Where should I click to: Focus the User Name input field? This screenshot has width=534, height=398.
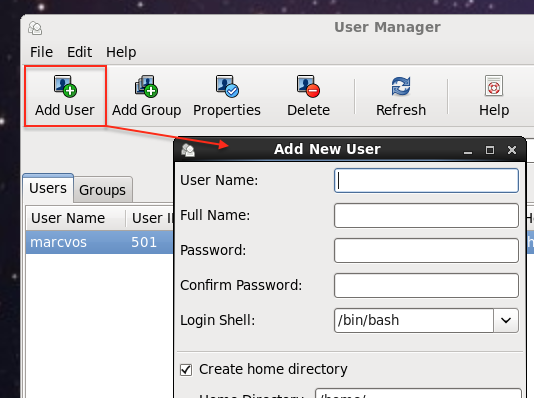point(426,180)
